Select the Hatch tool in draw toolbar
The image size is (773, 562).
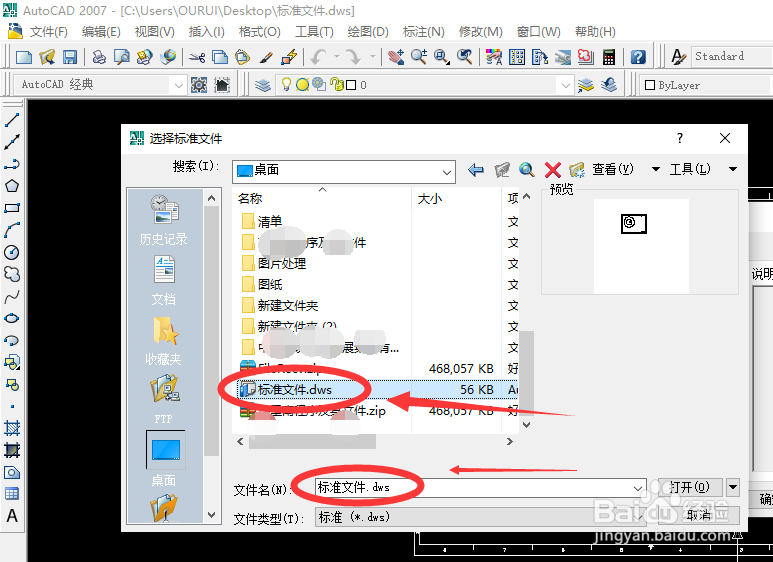12,427
